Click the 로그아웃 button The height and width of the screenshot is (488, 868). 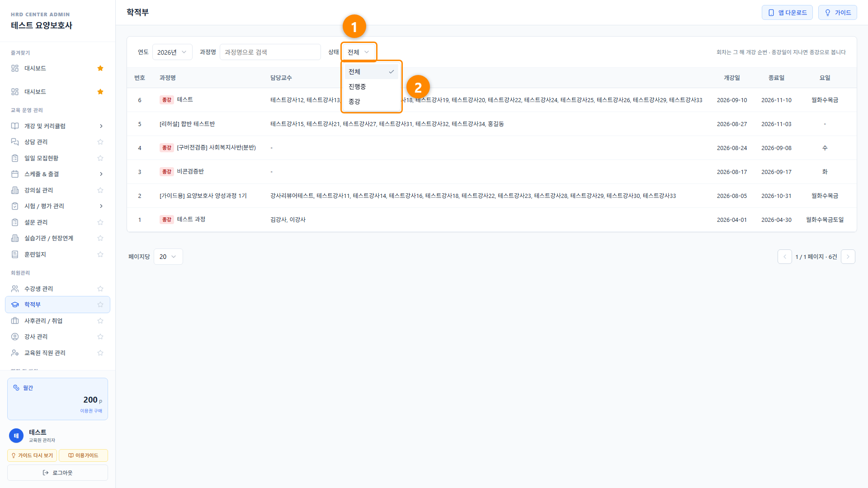tap(57, 473)
